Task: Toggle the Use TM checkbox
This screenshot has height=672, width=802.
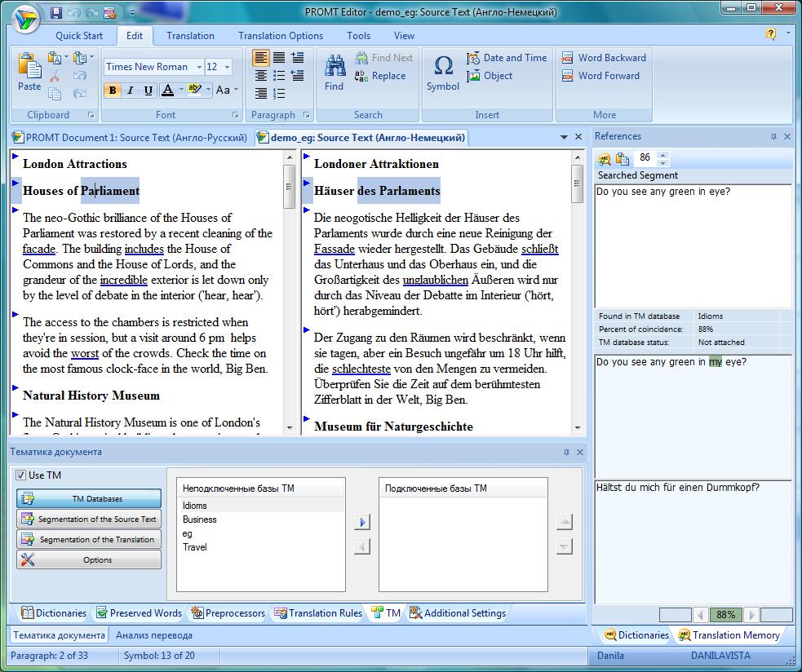Action: (20, 475)
